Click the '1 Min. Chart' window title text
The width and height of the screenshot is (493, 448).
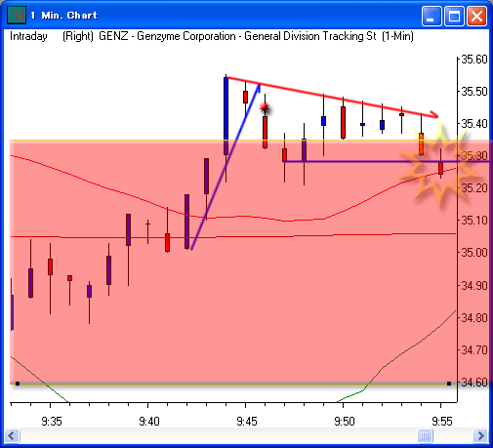[64, 16]
